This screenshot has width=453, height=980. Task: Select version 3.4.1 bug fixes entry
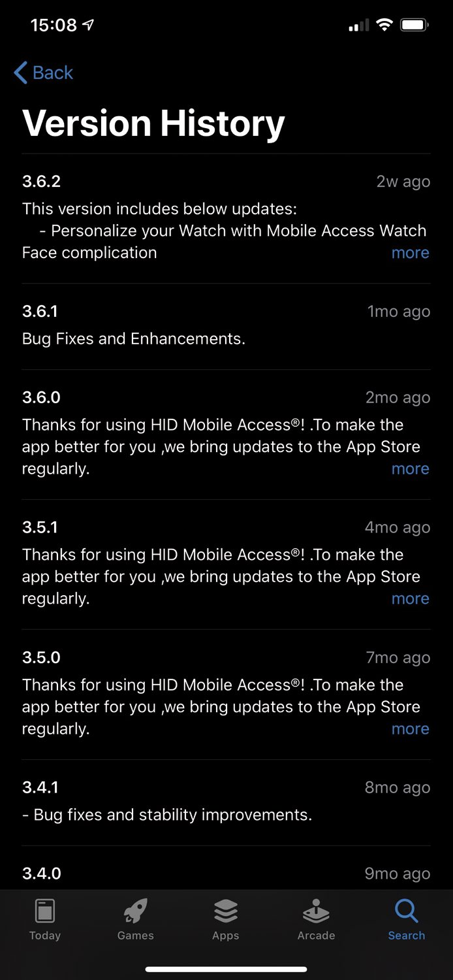click(x=226, y=802)
